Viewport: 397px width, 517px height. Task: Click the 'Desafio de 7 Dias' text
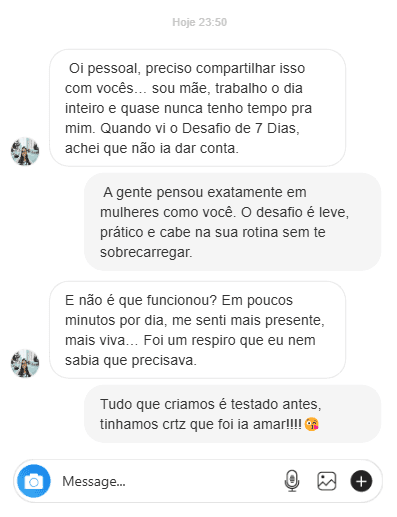coord(239,128)
